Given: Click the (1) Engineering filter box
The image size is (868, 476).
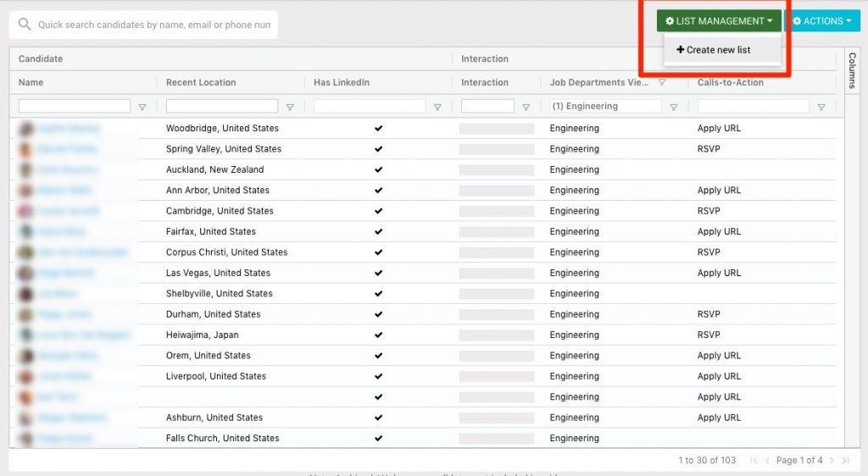Looking at the screenshot, I should click(605, 106).
